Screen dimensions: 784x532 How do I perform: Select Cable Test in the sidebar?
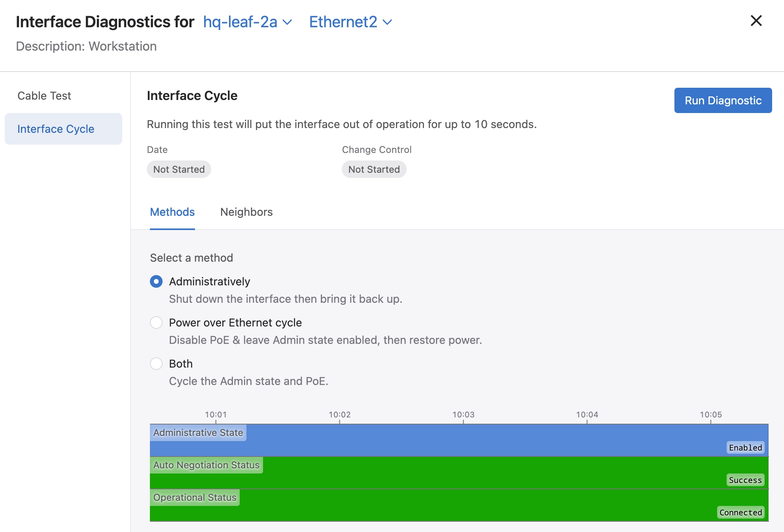[x=44, y=96]
